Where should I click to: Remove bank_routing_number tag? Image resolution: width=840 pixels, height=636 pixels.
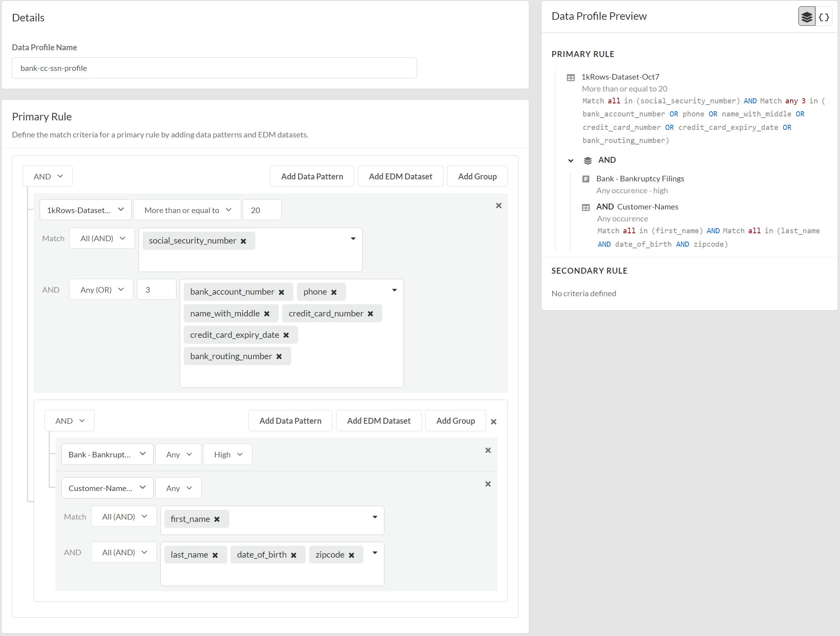click(x=279, y=356)
